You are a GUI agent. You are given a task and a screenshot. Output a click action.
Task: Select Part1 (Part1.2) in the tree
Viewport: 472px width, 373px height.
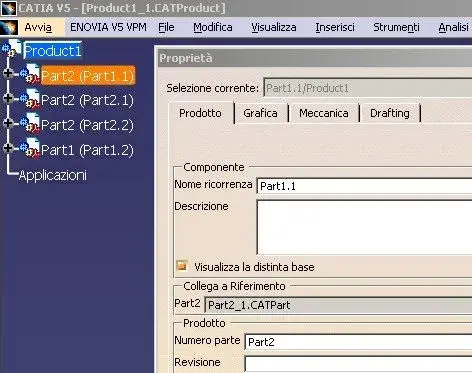[87, 150]
